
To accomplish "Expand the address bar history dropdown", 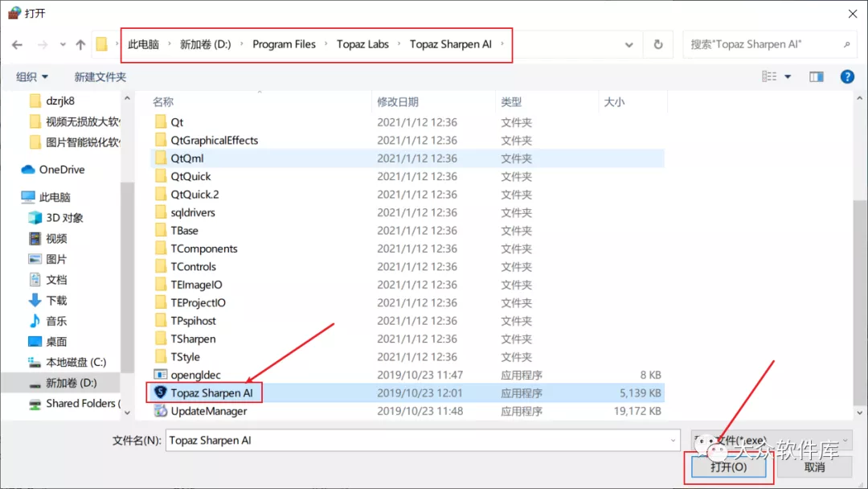I will point(628,44).
